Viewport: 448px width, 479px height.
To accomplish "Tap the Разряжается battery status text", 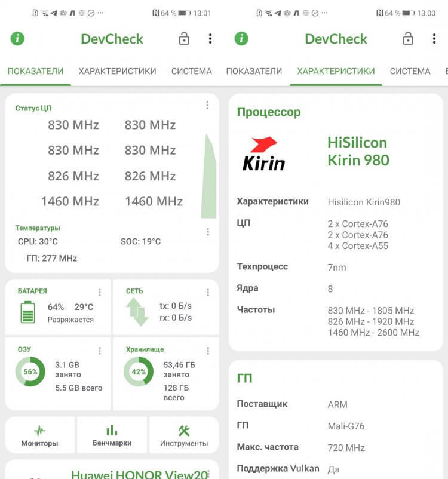I will click(x=70, y=320).
